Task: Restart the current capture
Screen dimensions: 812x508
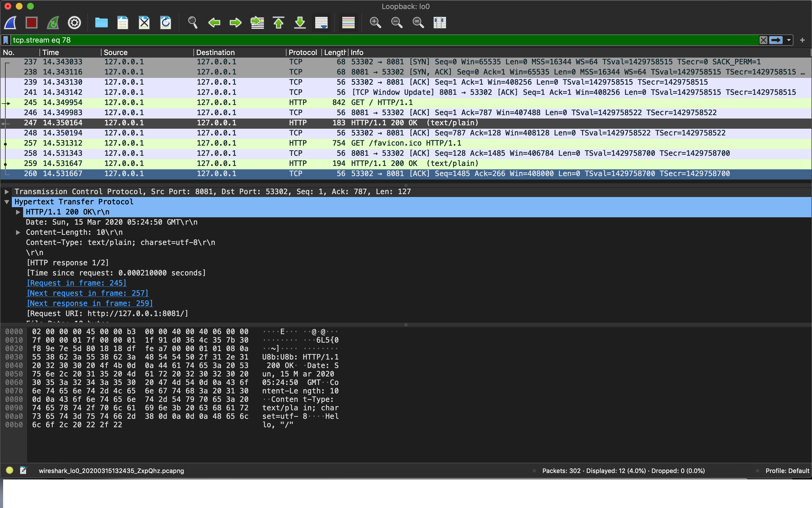Action: pos(53,23)
